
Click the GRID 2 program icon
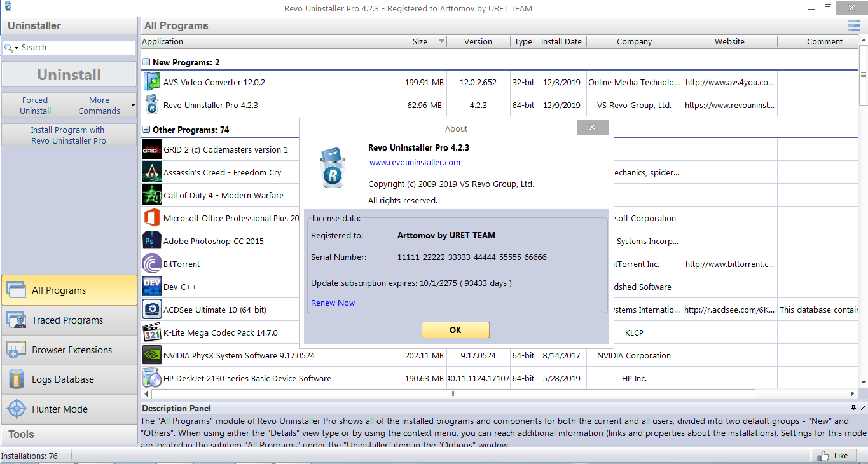(x=152, y=149)
